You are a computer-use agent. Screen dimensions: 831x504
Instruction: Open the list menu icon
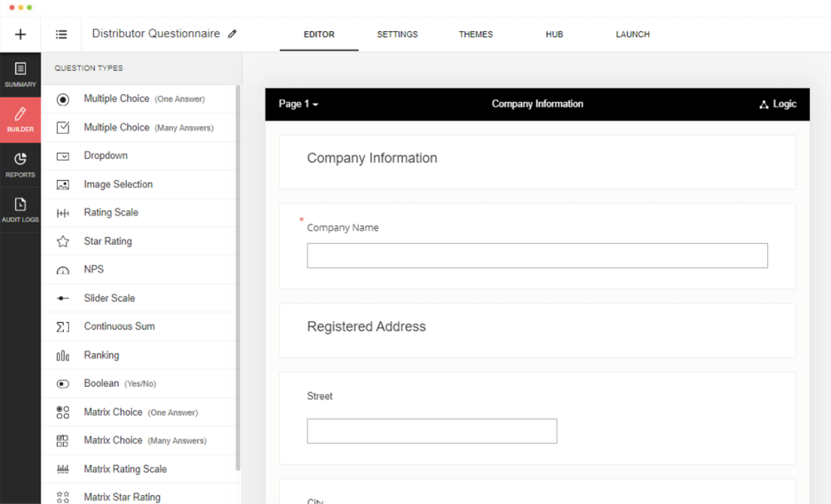(61, 35)
